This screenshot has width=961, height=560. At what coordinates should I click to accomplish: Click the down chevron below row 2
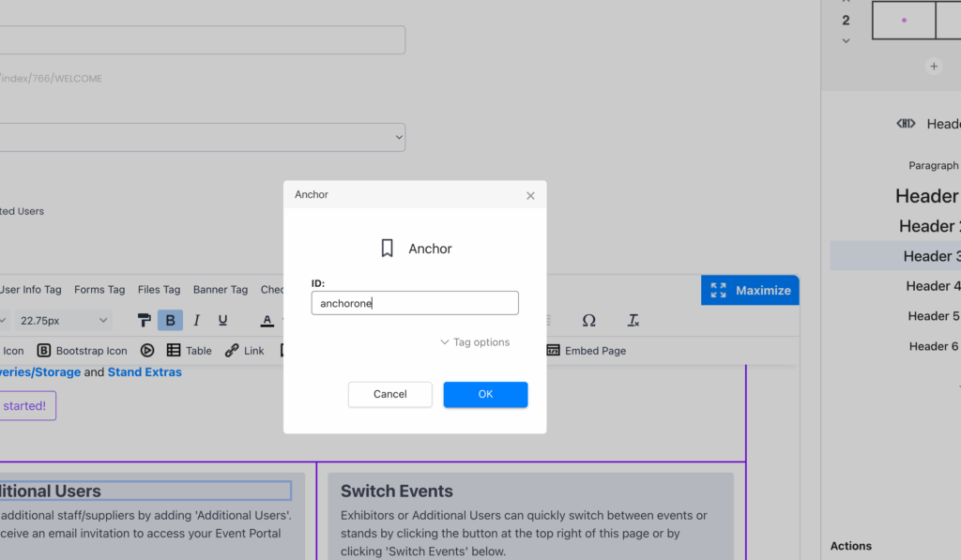(846, 41)
